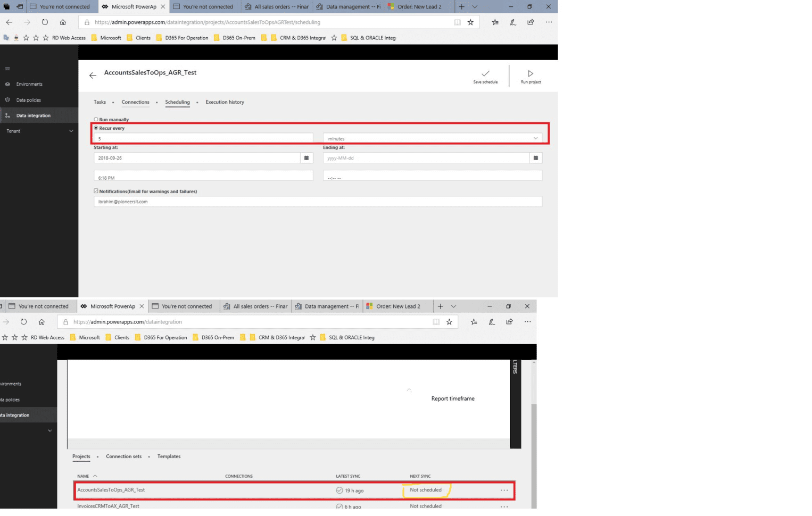The image size is (812, 516).
Task: Open the minutes interval dropdown
Action: pos(433,138)
